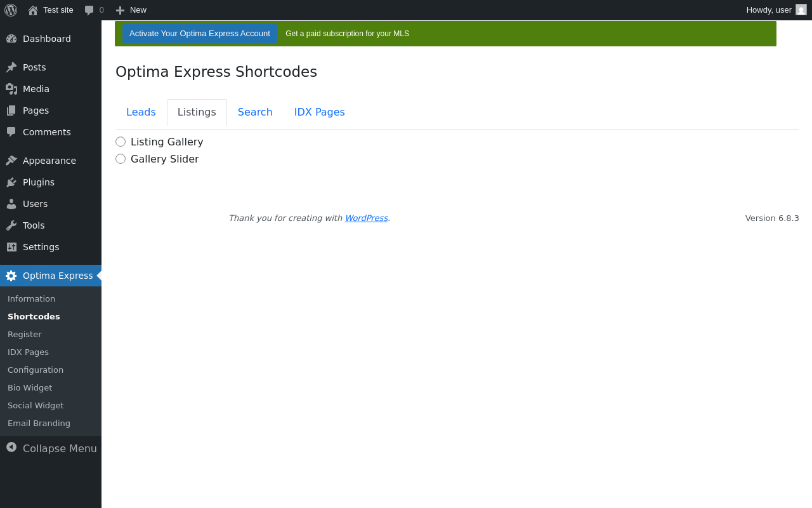Open Comments menu label in sidebar

point(47,132)
